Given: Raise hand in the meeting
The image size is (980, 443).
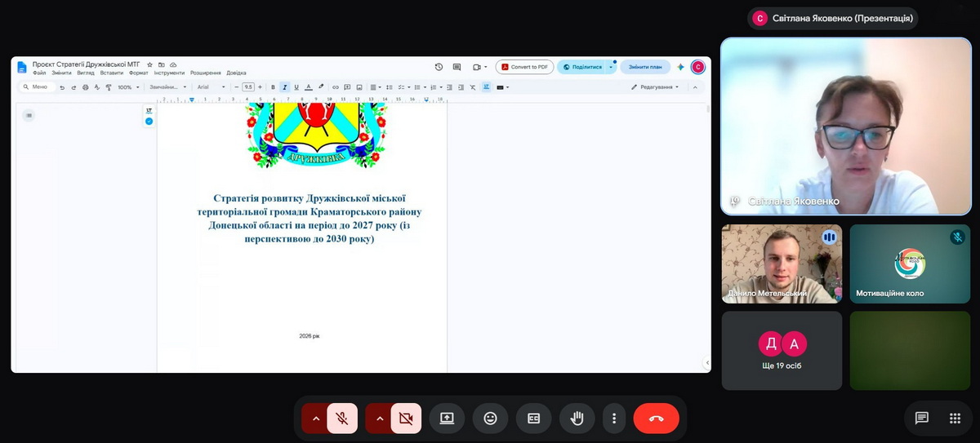Looking at the screenshot, I should pos(577,419).
